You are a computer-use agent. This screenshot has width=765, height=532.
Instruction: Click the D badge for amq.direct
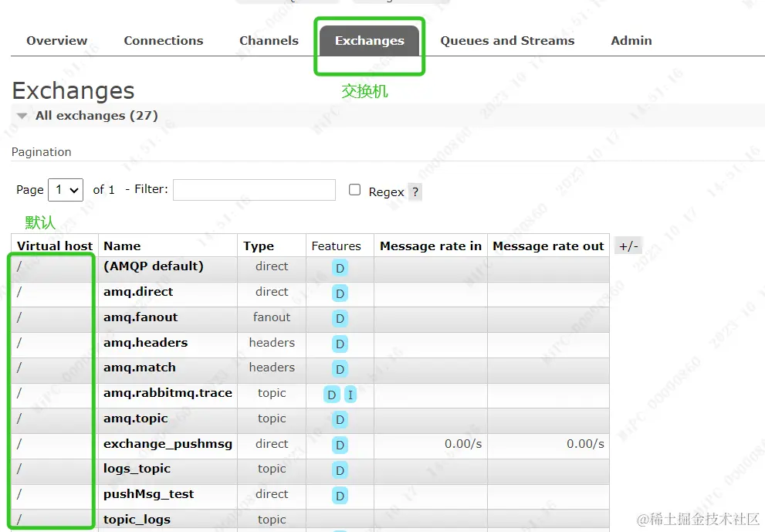coord(340,293)
